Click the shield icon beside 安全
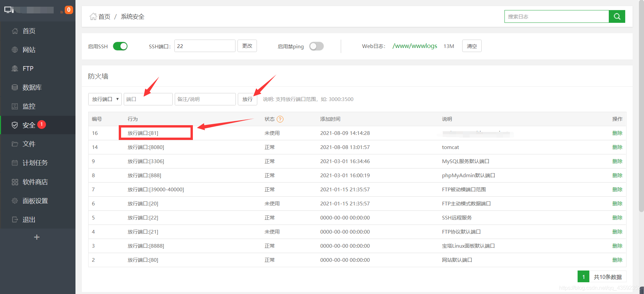This screenshot has height=294, width=644. click(15, 125)
